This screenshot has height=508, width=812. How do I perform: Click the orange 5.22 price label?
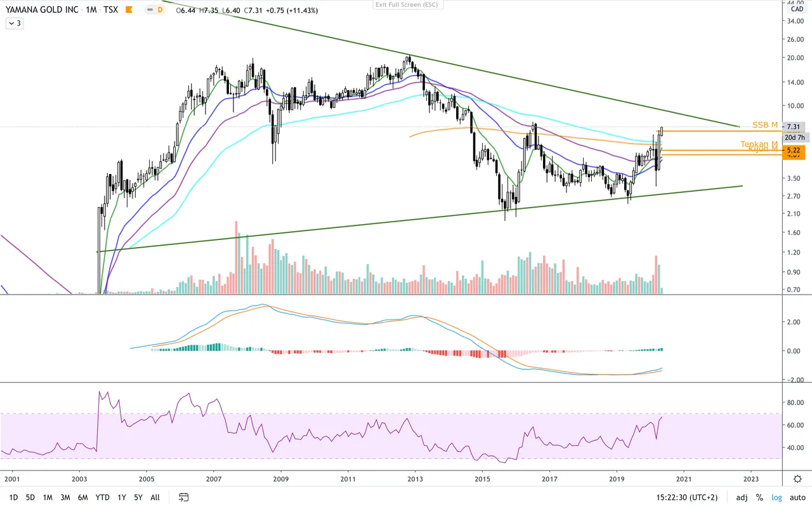tap(794, 151)
